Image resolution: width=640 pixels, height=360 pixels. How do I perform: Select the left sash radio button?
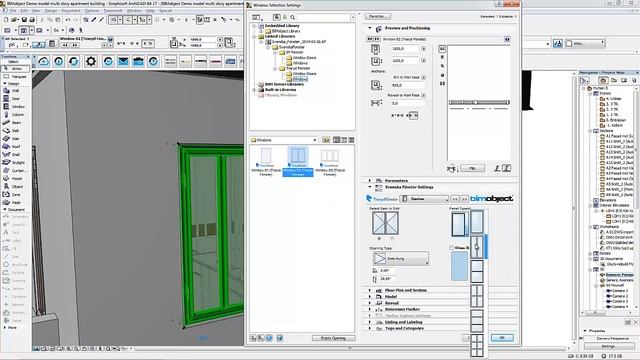[379, 238]
